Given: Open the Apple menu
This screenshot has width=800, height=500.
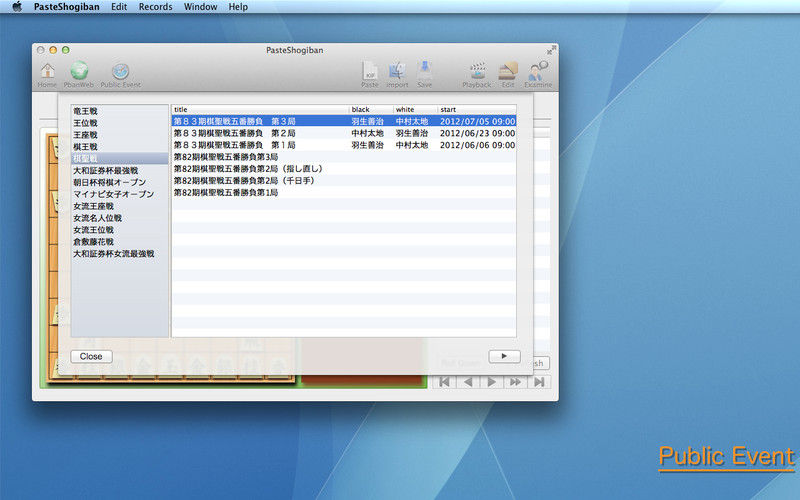Looking at the screenshot, I should click(x=17, y=7).
